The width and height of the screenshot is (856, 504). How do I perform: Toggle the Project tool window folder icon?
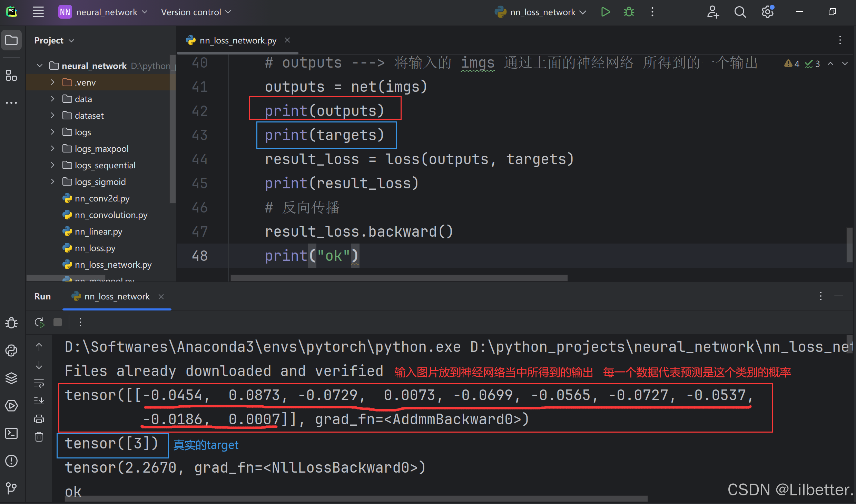click(11, 40)
